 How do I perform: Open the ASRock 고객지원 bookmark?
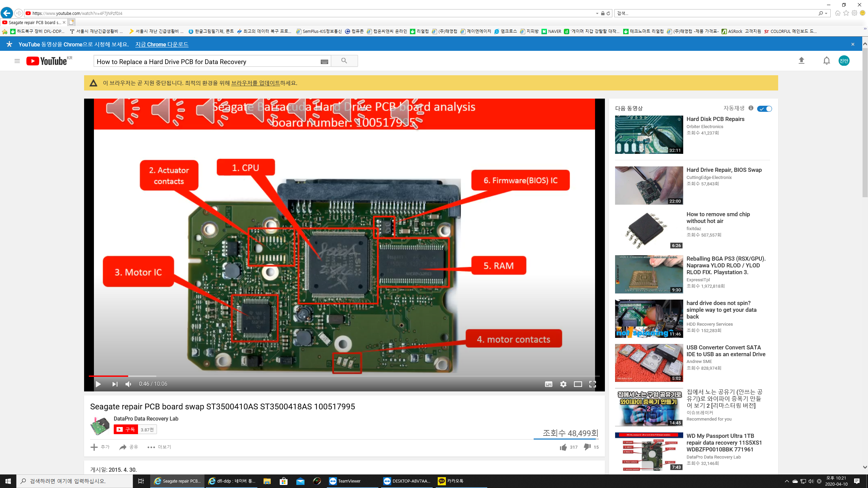pos(741,31)
